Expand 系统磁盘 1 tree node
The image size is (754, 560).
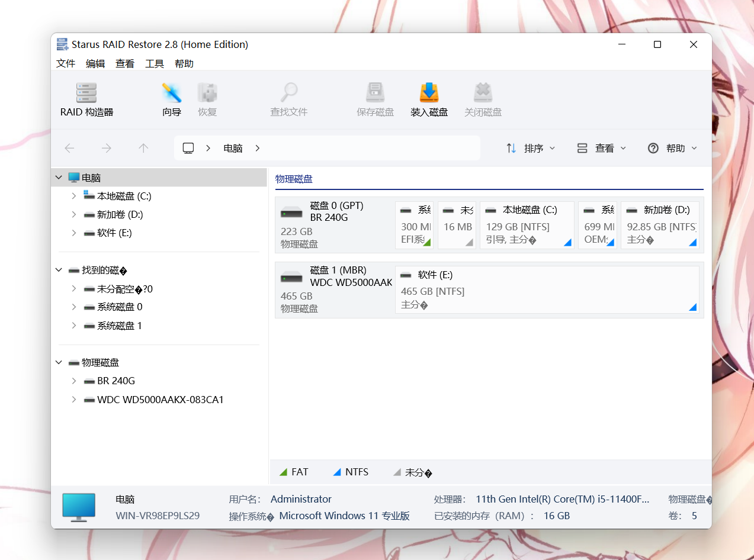(73, 326)
